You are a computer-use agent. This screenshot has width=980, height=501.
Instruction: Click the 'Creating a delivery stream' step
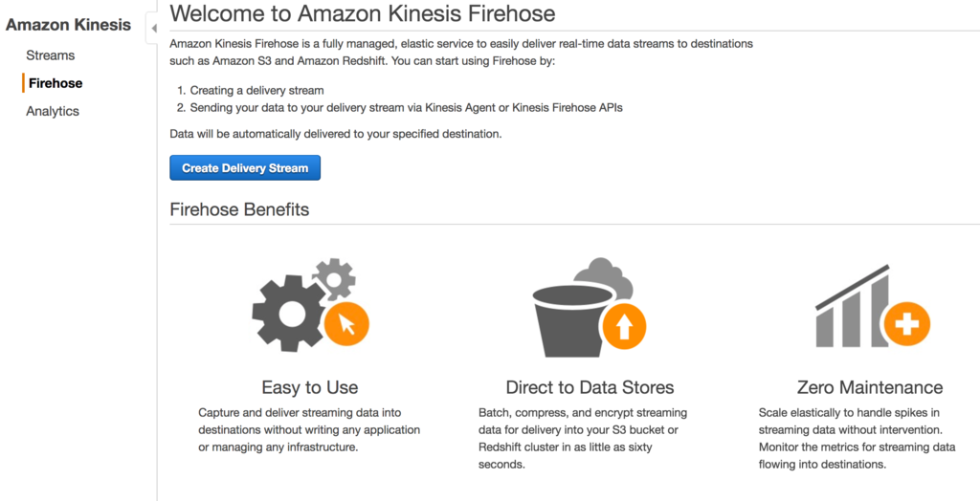click(x=256, y=90)
